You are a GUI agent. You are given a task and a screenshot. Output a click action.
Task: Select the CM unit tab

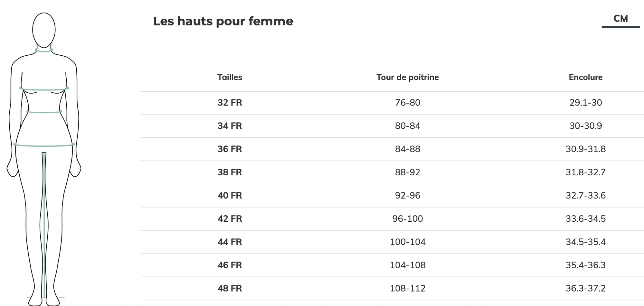[x=620, y=19]
